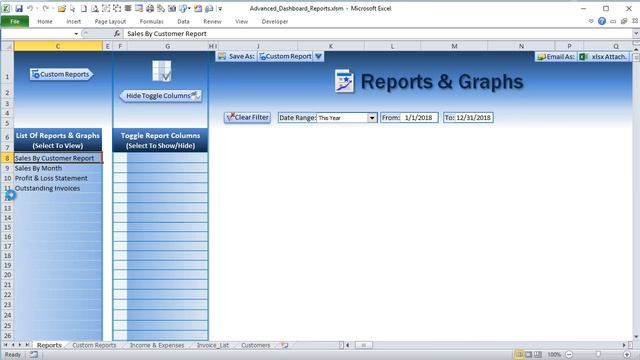Click the Excel application icon in title bar

[6, 8]
